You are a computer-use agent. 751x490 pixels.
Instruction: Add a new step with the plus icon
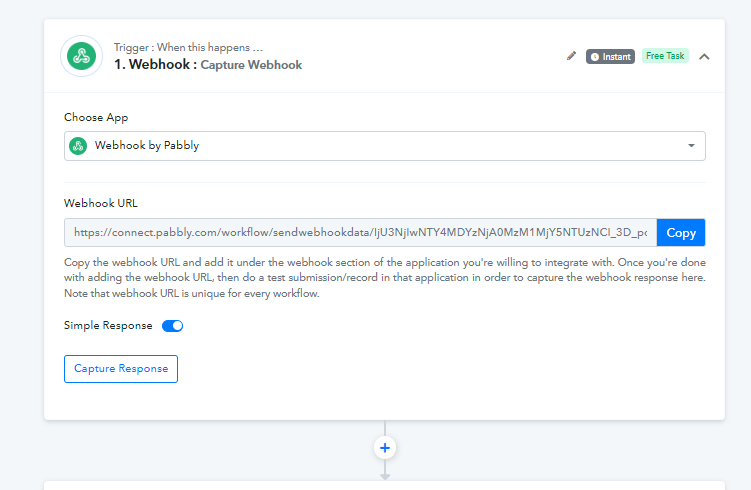pos(385,448)
